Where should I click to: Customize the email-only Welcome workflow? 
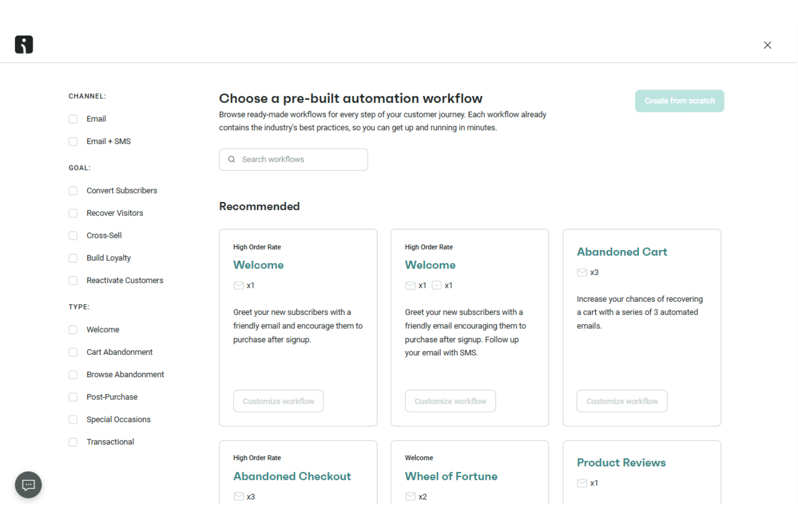pyautogui.click(x=278, y=401)
